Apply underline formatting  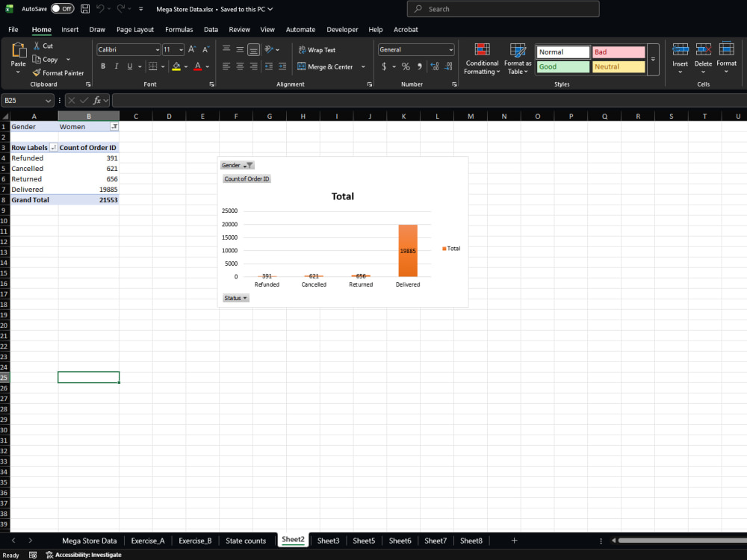click(129, 66)
